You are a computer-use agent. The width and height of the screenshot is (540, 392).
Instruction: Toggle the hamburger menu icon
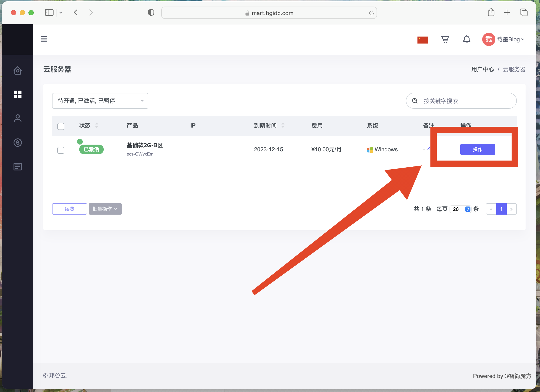(x=44, y=39)
